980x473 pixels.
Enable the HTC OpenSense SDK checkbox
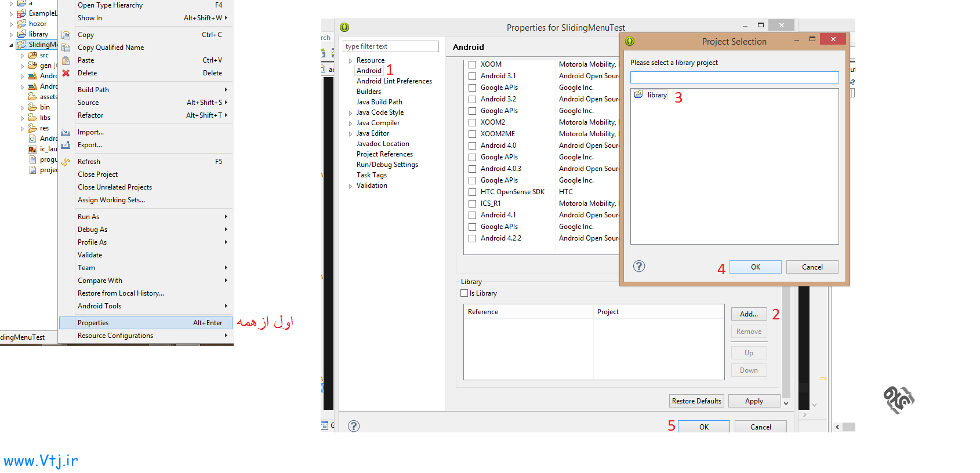click(473, 192)
